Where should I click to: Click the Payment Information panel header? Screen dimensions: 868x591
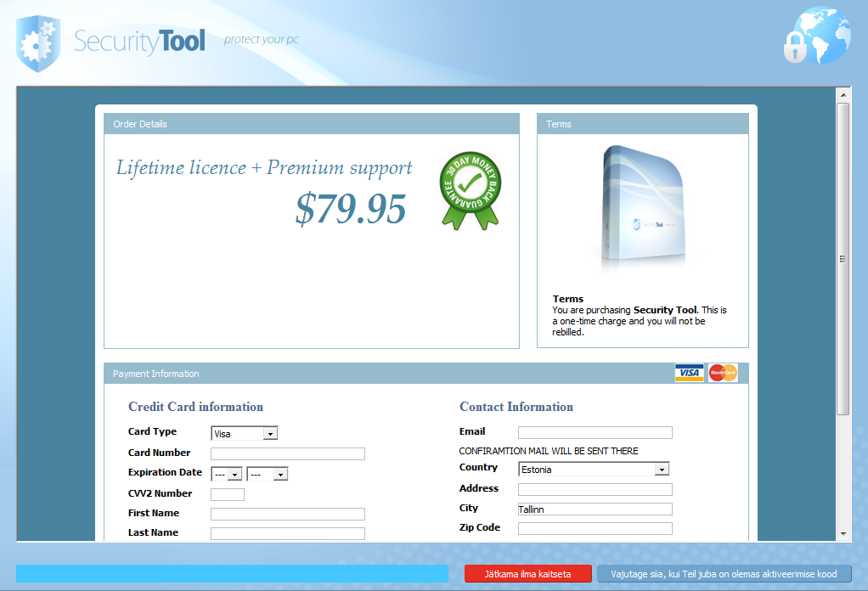coord(426,374)
